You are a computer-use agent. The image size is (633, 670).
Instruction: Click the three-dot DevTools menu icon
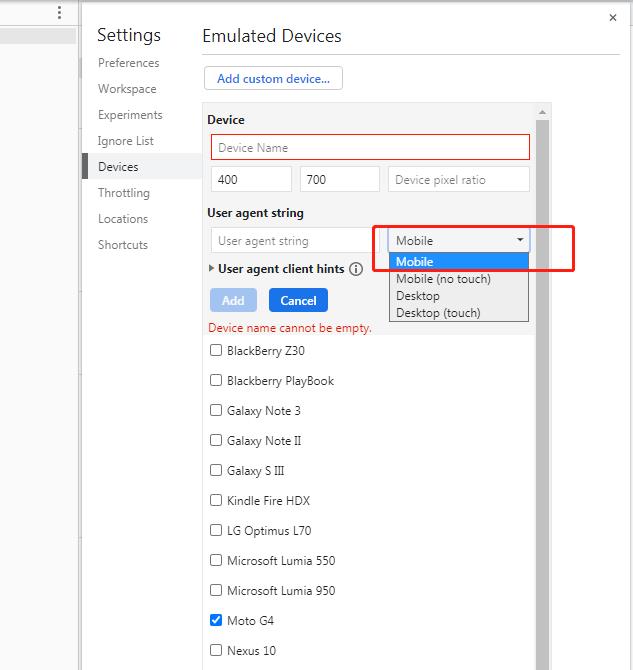click(59, 13)
